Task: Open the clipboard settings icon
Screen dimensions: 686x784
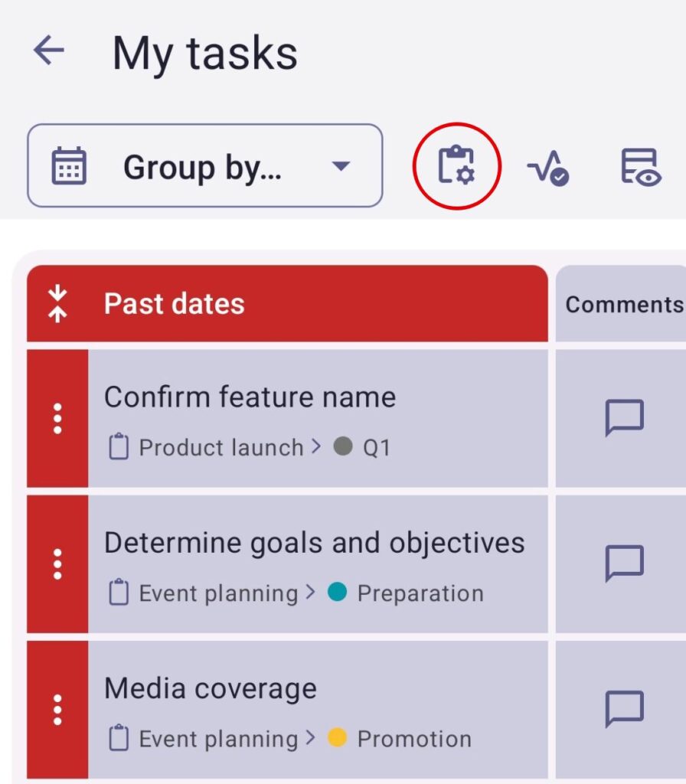Action: pyautogui.click(x=456, y=165)
